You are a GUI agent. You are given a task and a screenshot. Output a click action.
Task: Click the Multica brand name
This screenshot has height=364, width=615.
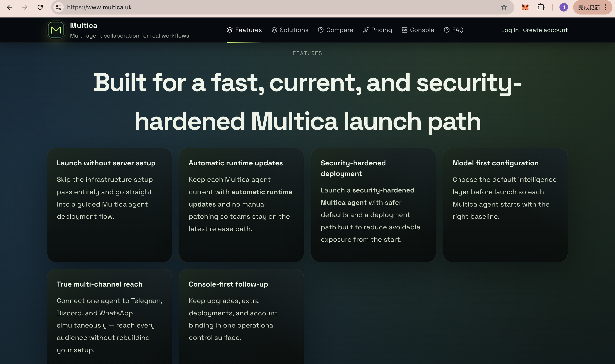tap(84, 25)
